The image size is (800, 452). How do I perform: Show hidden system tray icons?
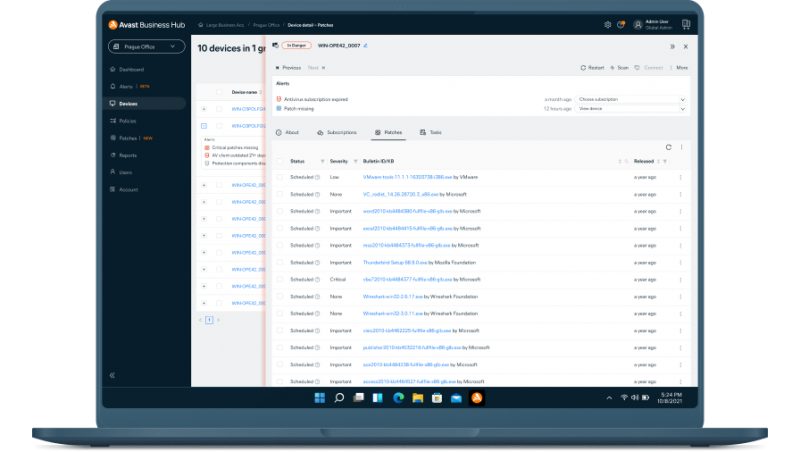pyautogui.click(x=609, y=398)
